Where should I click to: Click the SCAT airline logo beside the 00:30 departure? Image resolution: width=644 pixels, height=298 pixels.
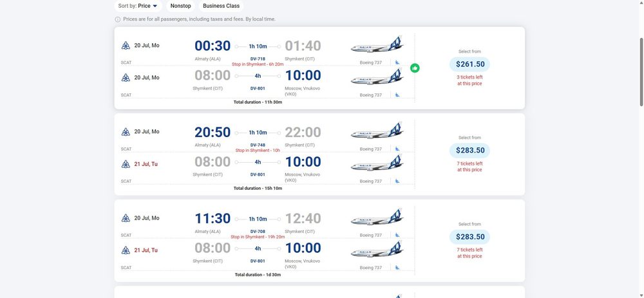126,46
